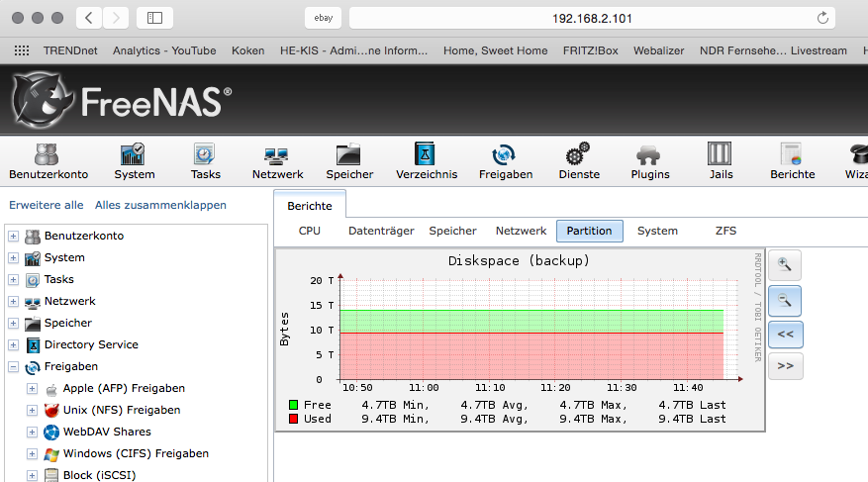Screen dimensions: 868x482
Task: Open the Freigaben toolbar icon
Action: [506, 161]
